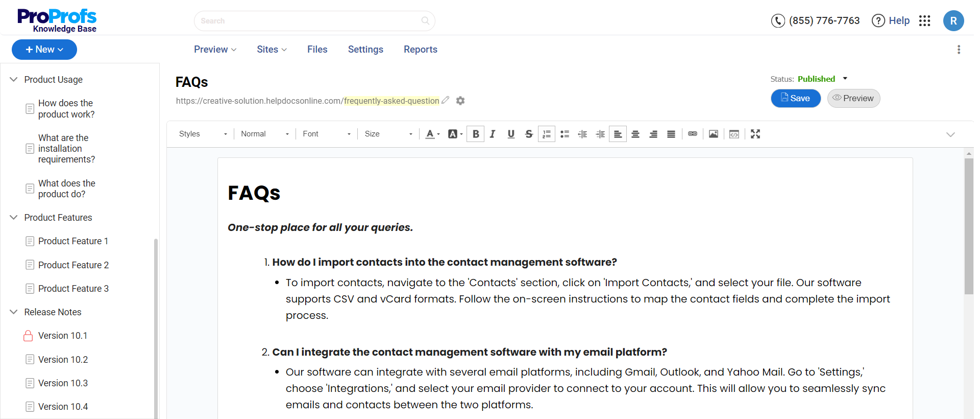Toggle bold formatting
980x419 pixels.
tap(476, 134)
